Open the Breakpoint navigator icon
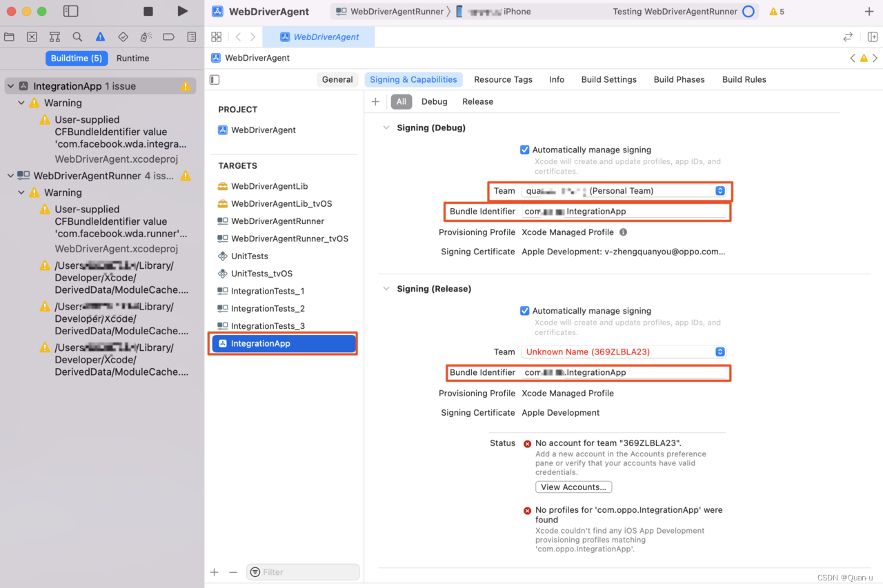The width and height of the screenshot is (883, 588). tap(168, 37)
